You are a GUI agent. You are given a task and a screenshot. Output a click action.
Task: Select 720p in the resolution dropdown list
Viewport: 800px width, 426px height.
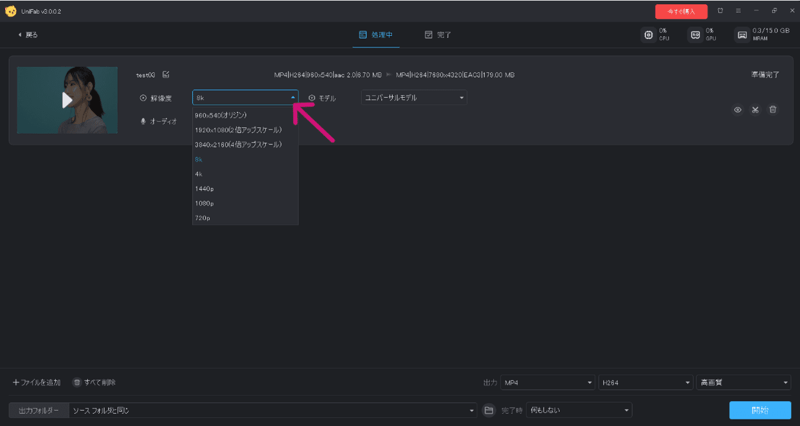click(203, 217)
